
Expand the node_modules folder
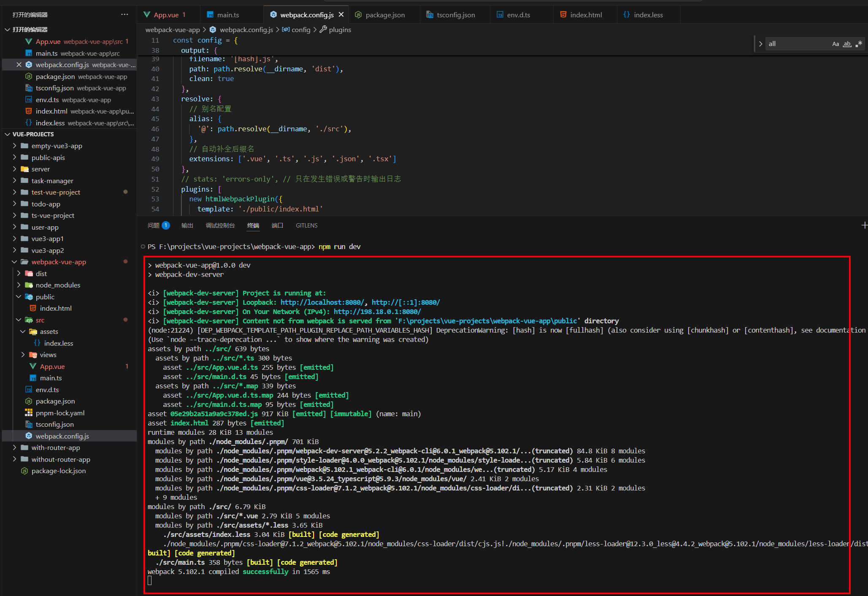pos(19,285)
